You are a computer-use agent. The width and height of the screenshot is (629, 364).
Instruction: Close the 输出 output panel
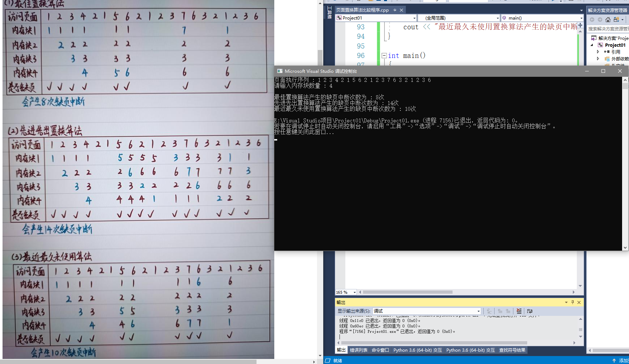(x=579, y=302)
